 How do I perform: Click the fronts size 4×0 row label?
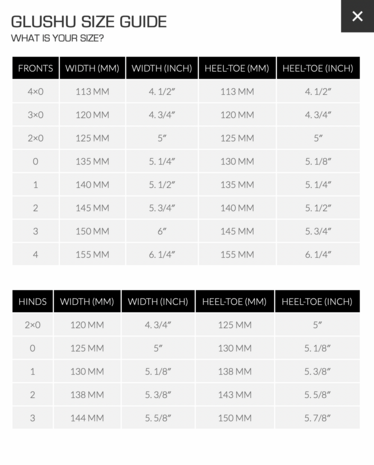pyautogui.click(x=36, y=91)
